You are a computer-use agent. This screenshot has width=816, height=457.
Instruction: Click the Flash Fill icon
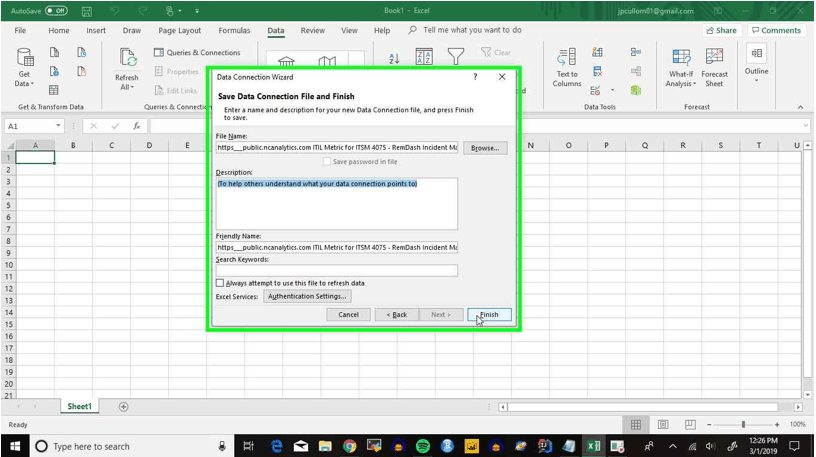597,52
